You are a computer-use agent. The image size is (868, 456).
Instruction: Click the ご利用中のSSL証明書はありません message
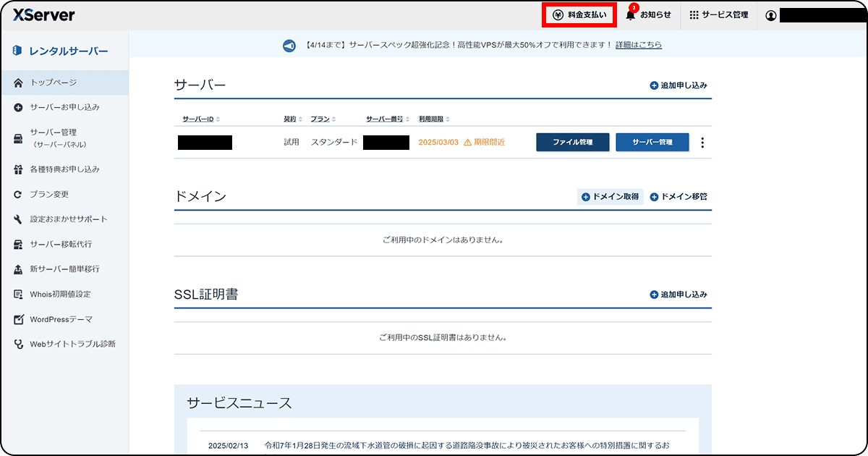point(443,337)
